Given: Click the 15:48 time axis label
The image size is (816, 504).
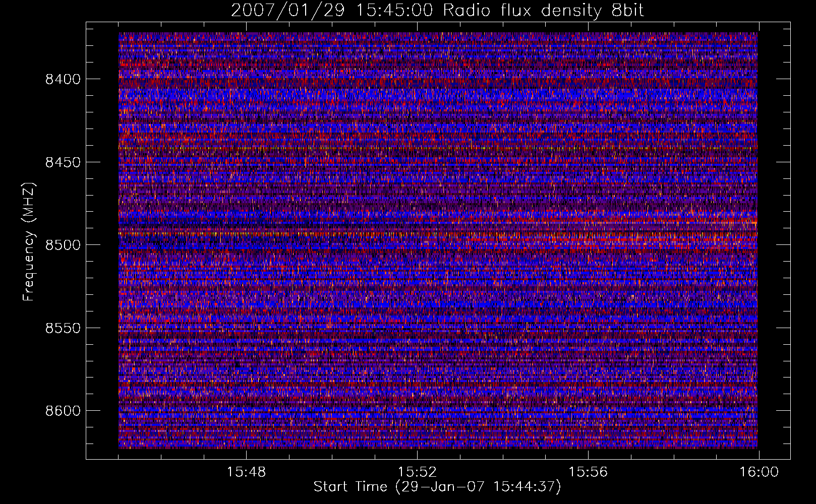Looking at the screenshot, I should pyautogui.click(x=246, y=472).
